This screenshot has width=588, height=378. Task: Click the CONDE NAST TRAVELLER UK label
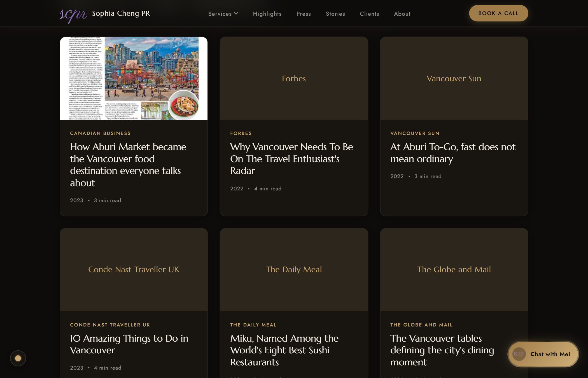point(110,325)
